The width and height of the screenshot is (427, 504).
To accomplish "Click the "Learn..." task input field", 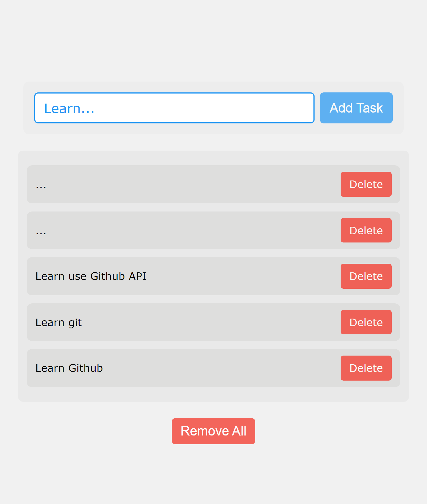I will click(174, 108).
